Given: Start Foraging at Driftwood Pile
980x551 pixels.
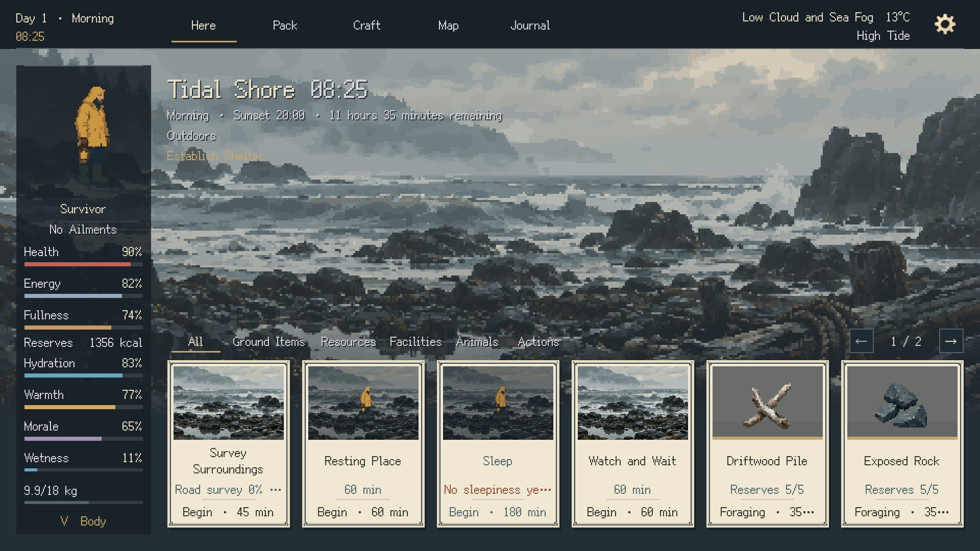Looking at the screenshot, I should (767, 512).
